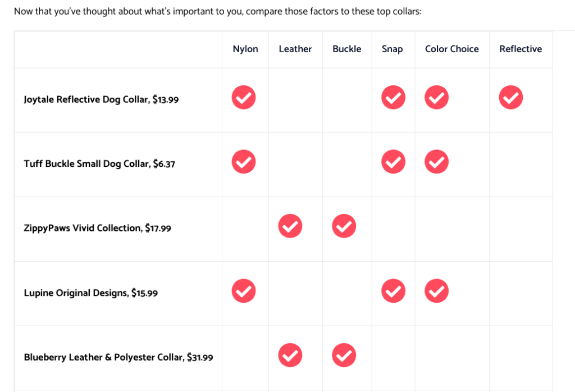Click Tuff Buckle's Color Choice checkmark
Viewport: 575px width, 392px height.
[436, 162]
